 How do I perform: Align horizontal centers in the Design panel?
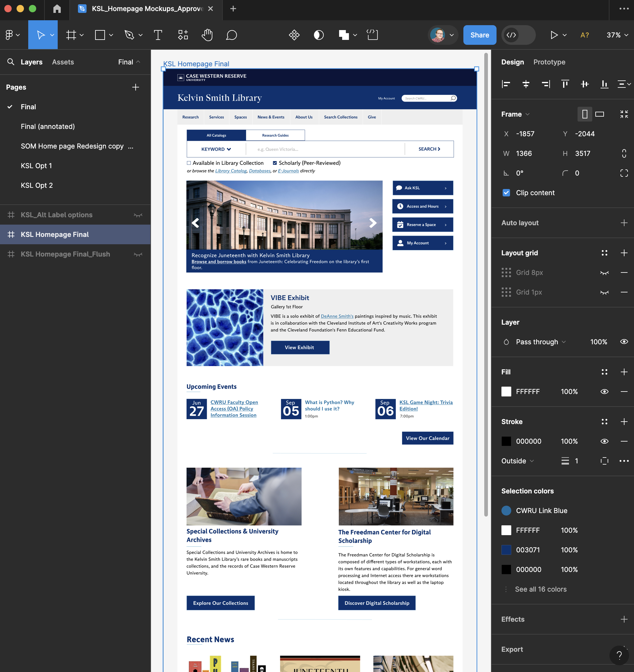click(x=525, y=84)
